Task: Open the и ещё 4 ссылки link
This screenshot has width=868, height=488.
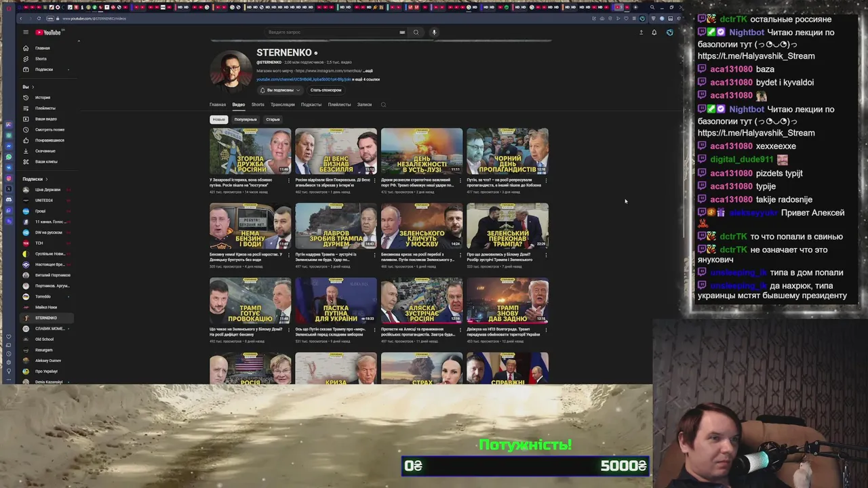Action: (x=366, y=79)
